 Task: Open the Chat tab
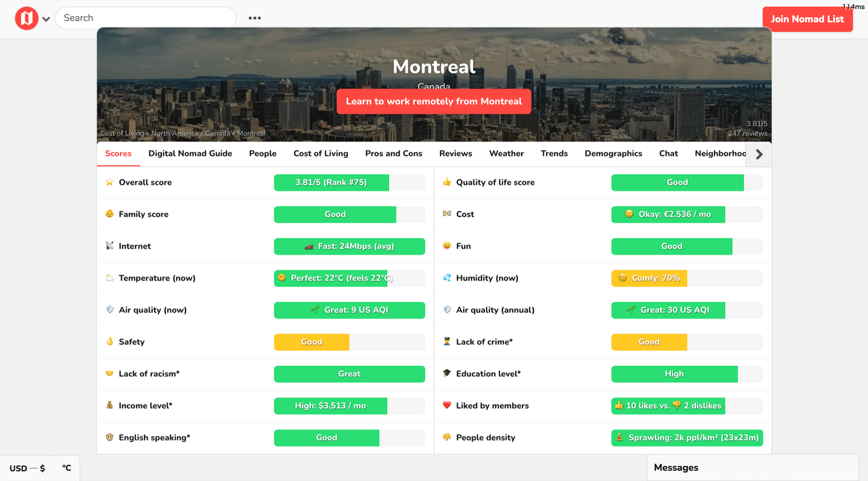pyautogui.click(x=668, y=154)
